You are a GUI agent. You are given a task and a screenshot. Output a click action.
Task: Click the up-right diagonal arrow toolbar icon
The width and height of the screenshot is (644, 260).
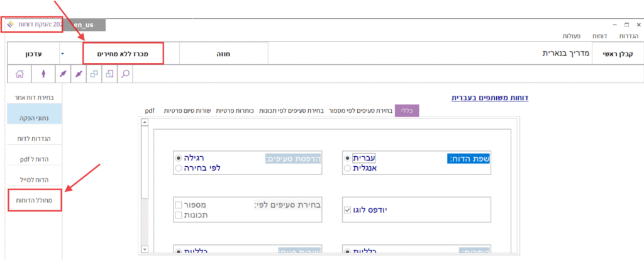62,74
